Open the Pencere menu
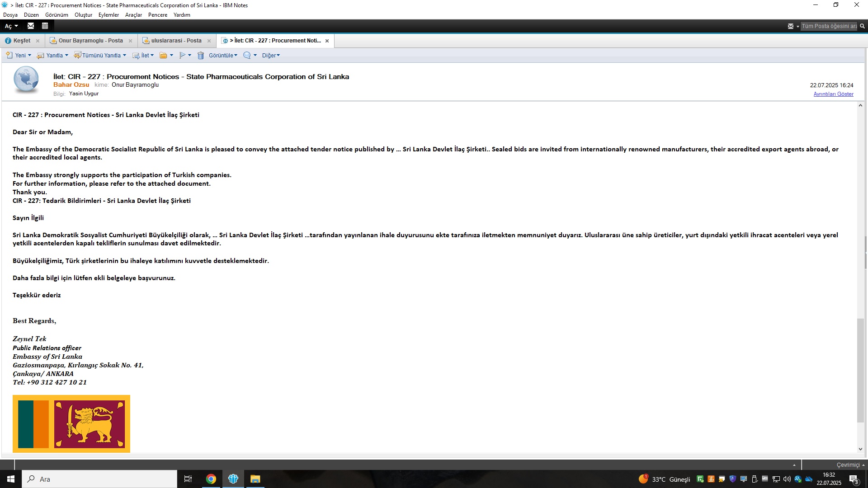The width and height of the screenshot is (868, 488). coord(158,15)
